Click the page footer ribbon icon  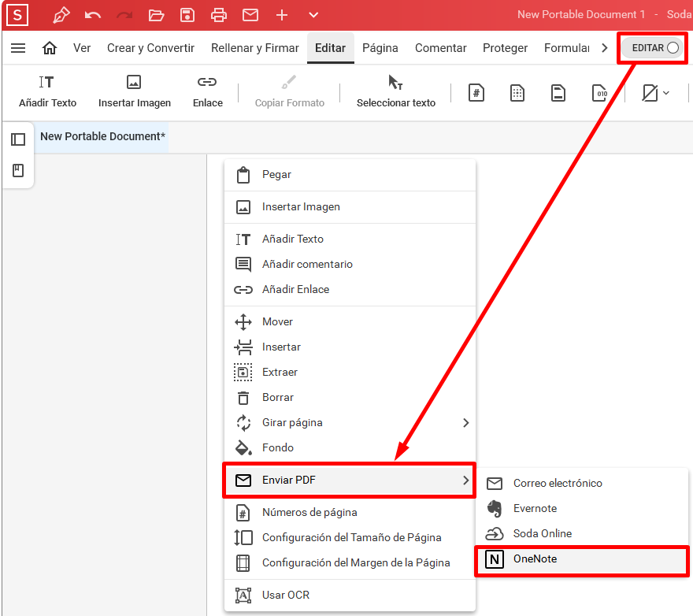coord(558,93)
